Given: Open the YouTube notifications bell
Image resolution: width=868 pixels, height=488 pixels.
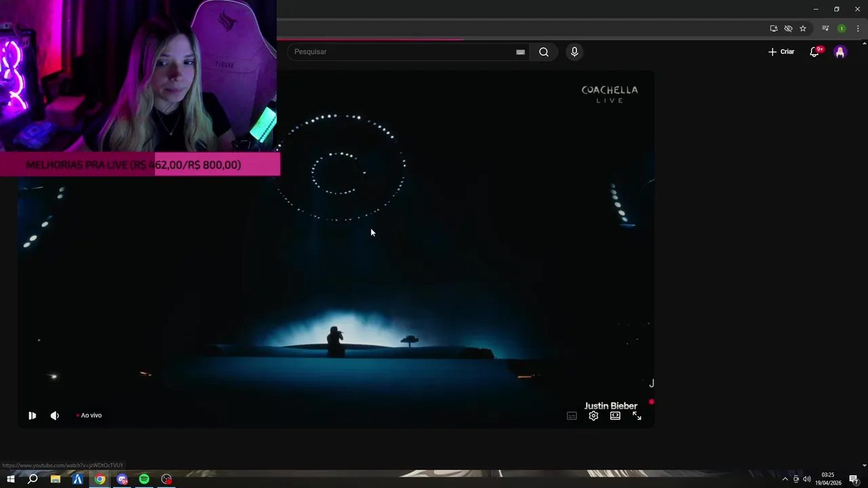Looking at the screenshot, I should 815,52.
